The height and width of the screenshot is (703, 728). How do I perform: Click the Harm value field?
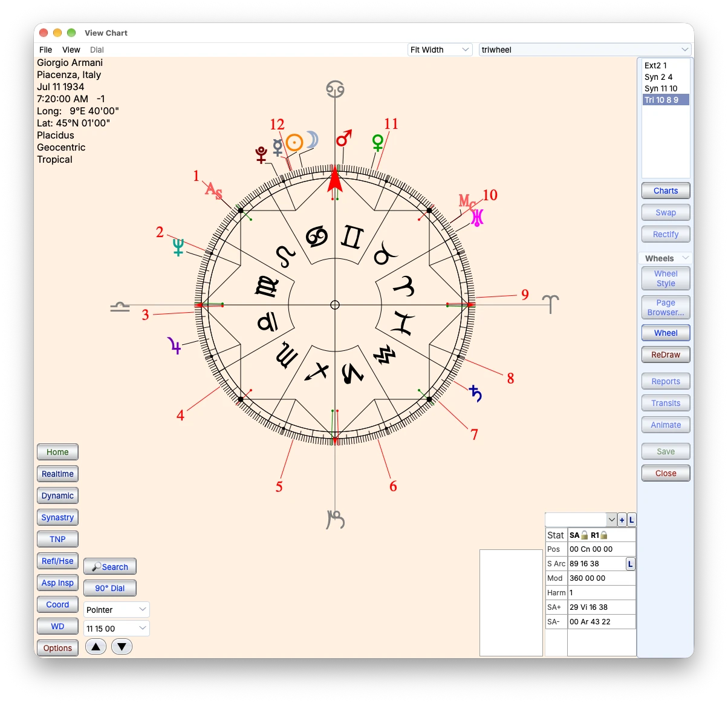pyautogui.click(x=602, y=593)
